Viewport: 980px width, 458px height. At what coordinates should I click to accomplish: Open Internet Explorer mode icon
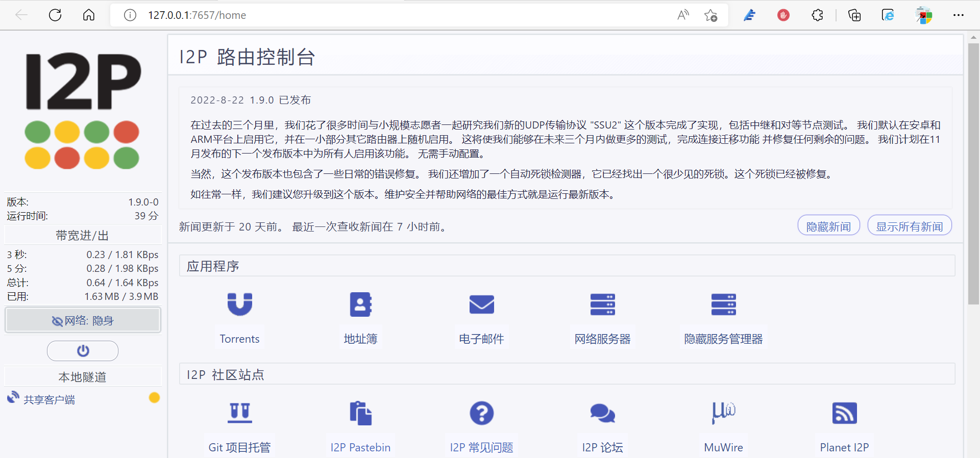click(x=888, y=15)
